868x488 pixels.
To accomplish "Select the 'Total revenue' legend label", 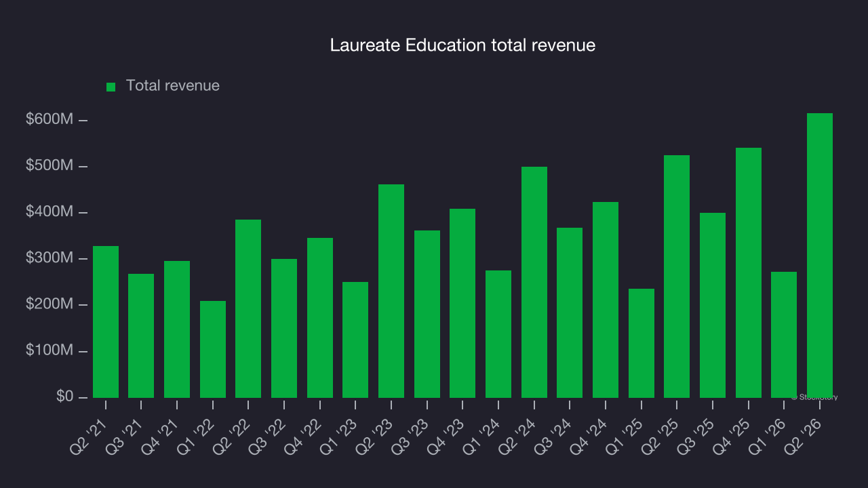I will tap(173, 85).
